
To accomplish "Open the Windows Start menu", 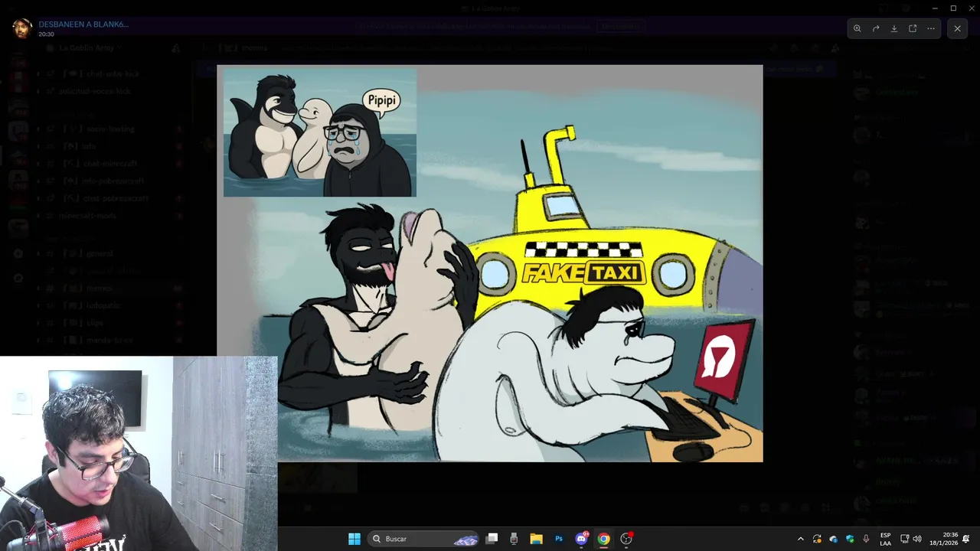I will pyautogui.click(x=354, y=539).
